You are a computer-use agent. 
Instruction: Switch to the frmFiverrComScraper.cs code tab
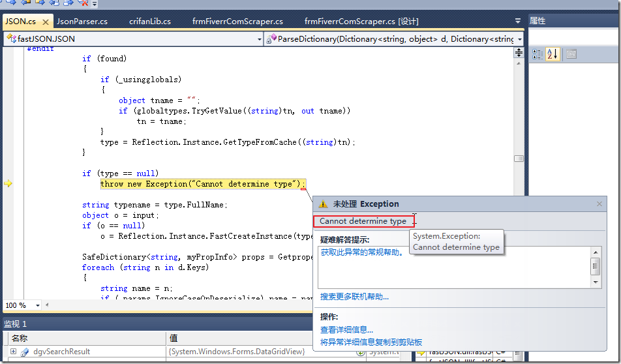tap(237, 22)
